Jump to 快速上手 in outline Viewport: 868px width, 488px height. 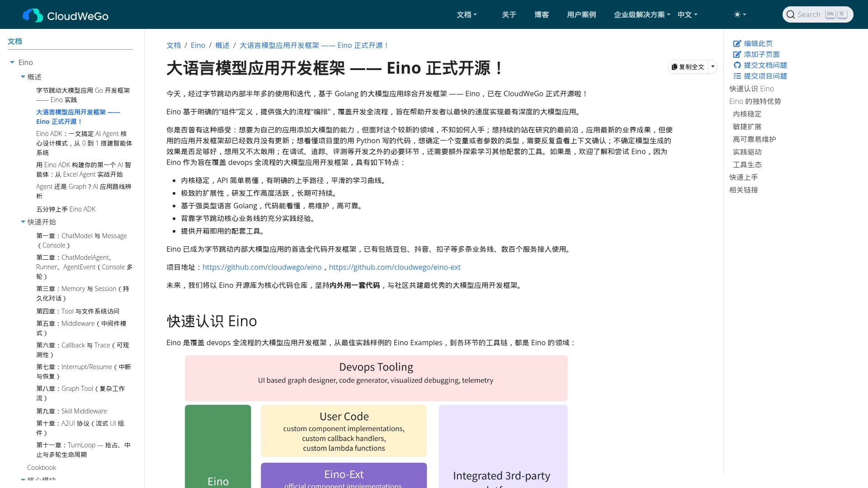coord(743,177)
